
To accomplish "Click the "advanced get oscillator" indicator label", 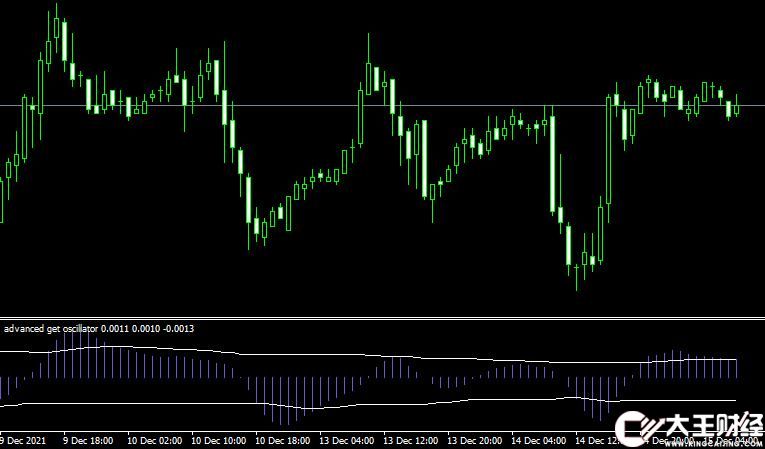I will [99, 329].
